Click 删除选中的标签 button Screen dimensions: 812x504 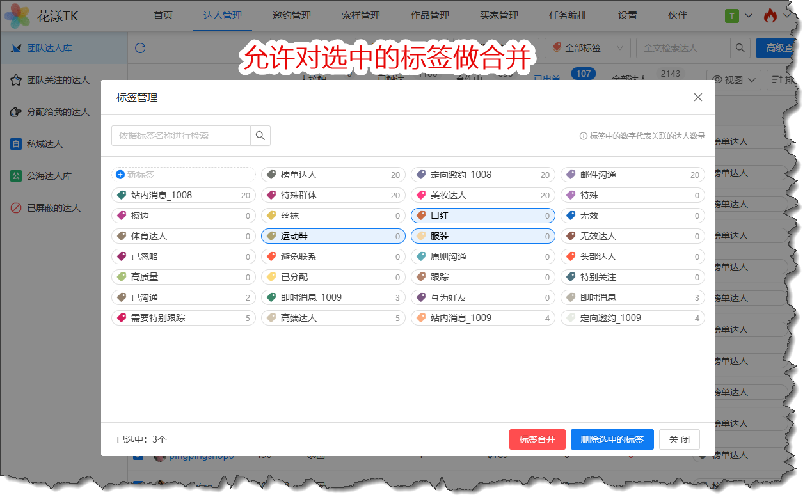[612, 439]
